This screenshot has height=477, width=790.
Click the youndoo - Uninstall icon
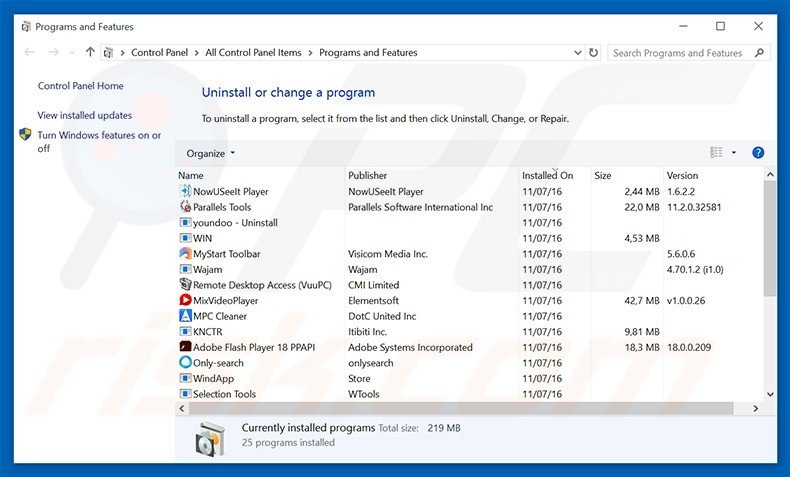point(185,223)
